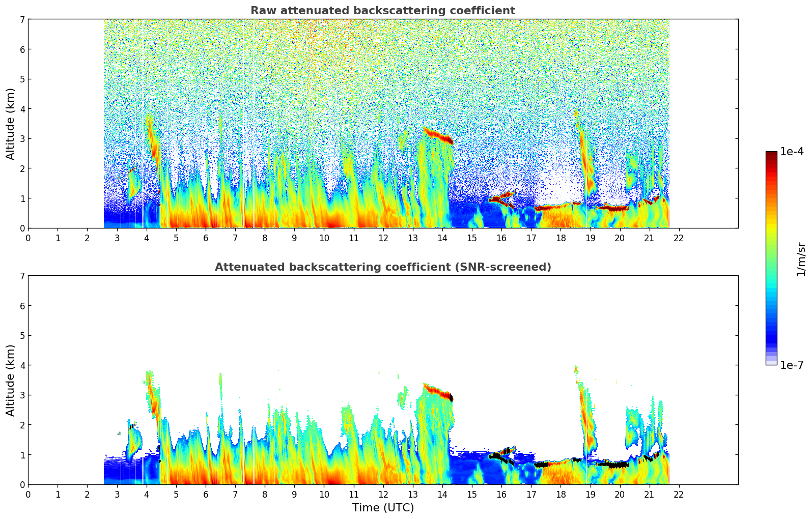Viewport: 812px width, 519px height.
Task: Click the '1/m/sr' colorbar unit label
Action: [801, 259]
